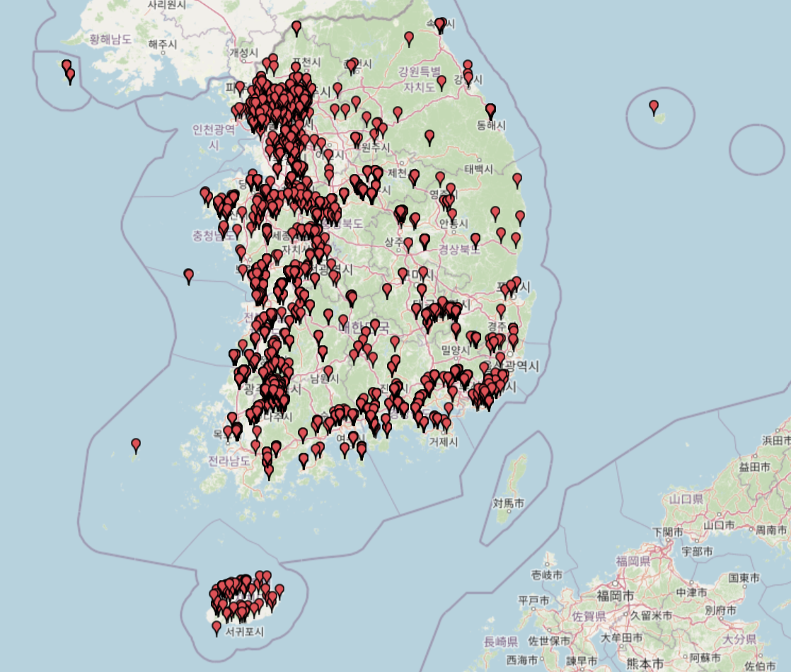791x672 pixels.
Task: Select the marker left of 서귀포시 label
Action: click(x=216, y=627)
